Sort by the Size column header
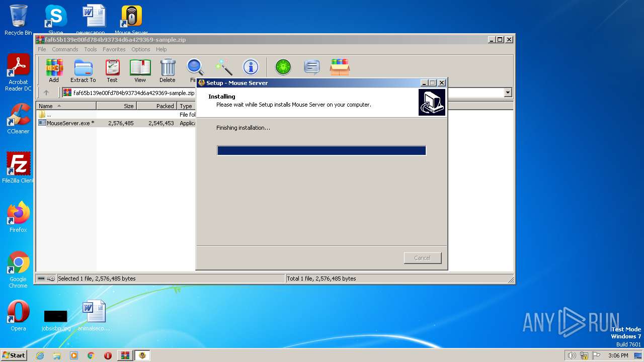The height and width of the screenshot is (362, 644). point(117,106)
